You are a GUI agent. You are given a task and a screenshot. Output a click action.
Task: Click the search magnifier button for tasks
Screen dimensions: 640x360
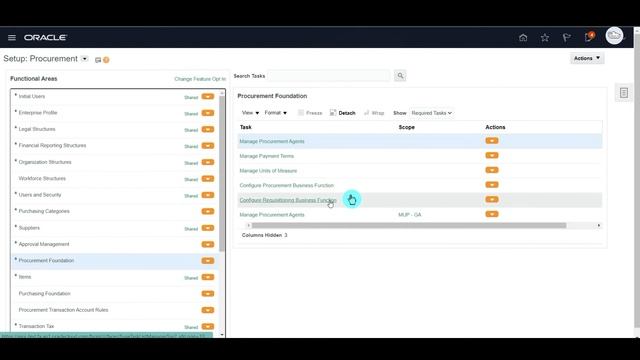click(x=400, y=76)
